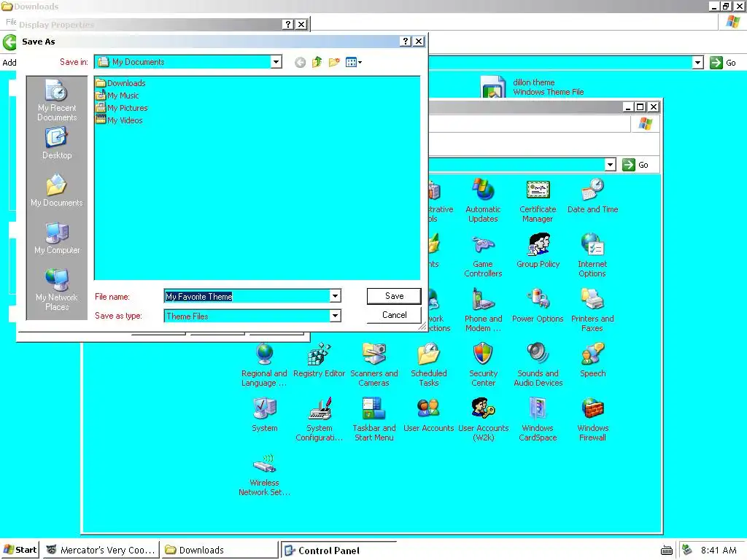Switch to Mercator's Very Cool taskbar item
The width and height of the screenshot is (747, 560).
99,550
